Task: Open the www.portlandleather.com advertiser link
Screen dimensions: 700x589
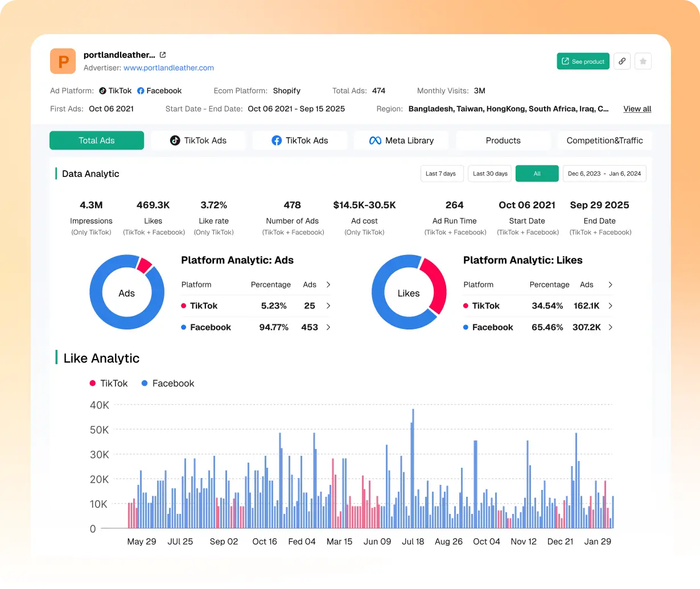Action: tap(168, 68)
